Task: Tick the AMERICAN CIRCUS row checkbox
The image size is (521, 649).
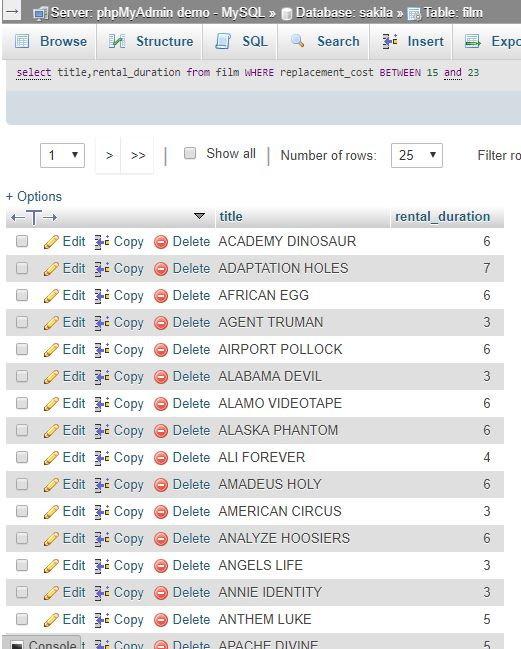Action: pyautogui.click(x=22, y=511)
